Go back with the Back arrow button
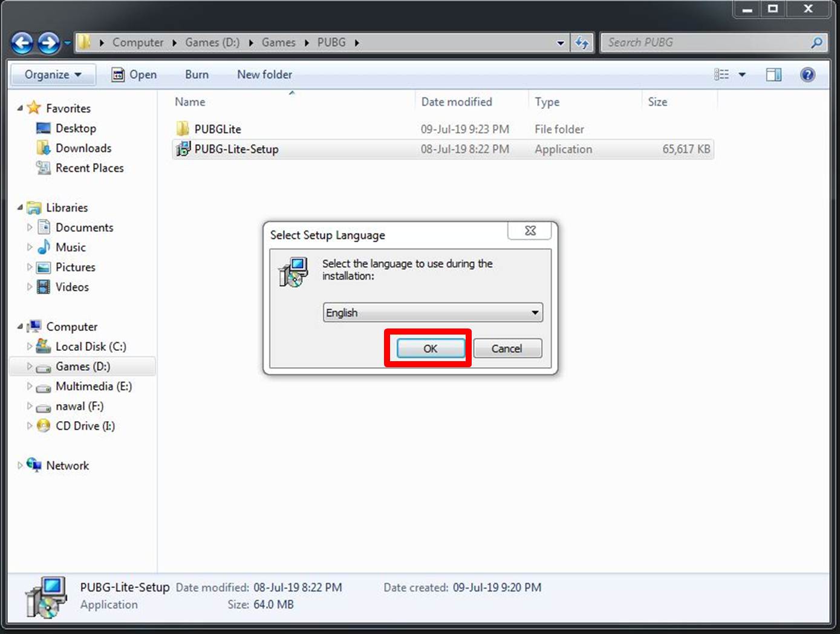Image resolution: width=840 pixels, height=634 pixels. tap(22, 43)
